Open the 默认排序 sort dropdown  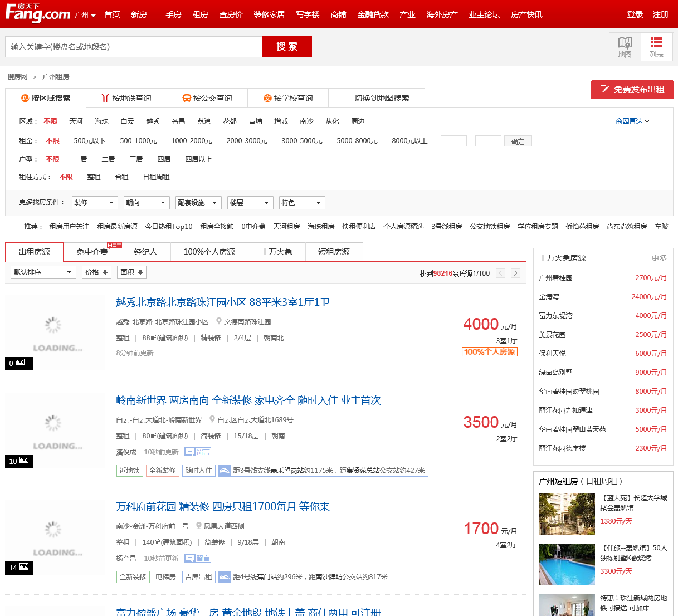tap(43, 272)
